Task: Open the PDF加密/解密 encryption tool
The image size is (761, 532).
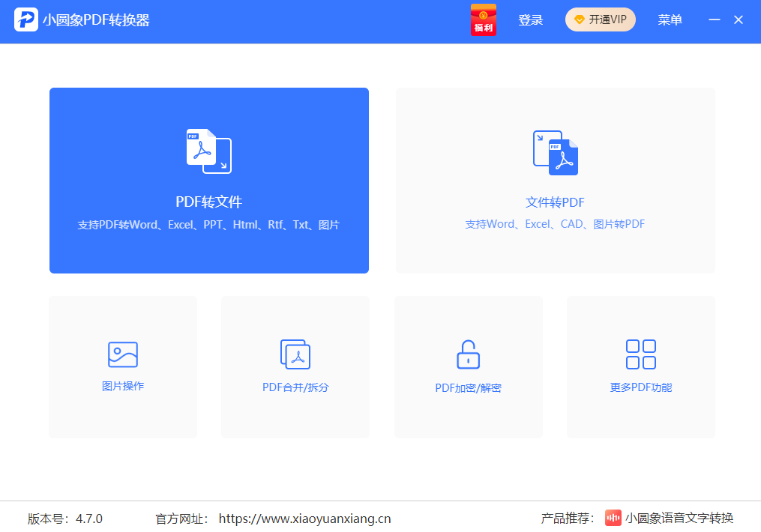Action: (x=468, y=367)
